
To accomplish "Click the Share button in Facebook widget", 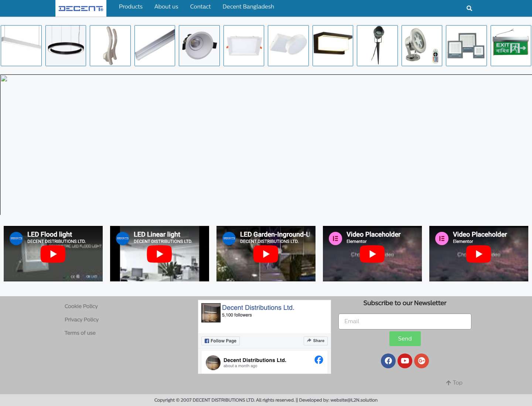I will point(316,341).
